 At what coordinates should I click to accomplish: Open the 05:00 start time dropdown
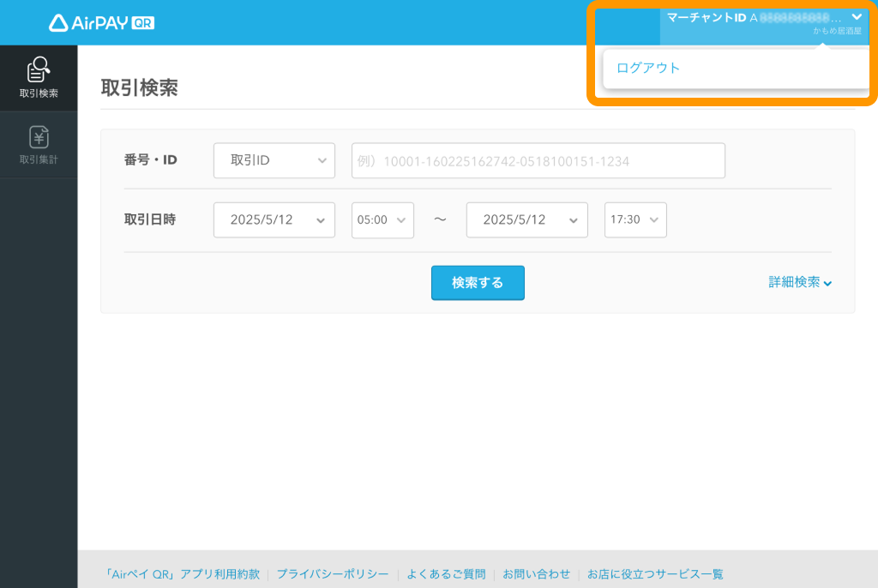point(382,219)
